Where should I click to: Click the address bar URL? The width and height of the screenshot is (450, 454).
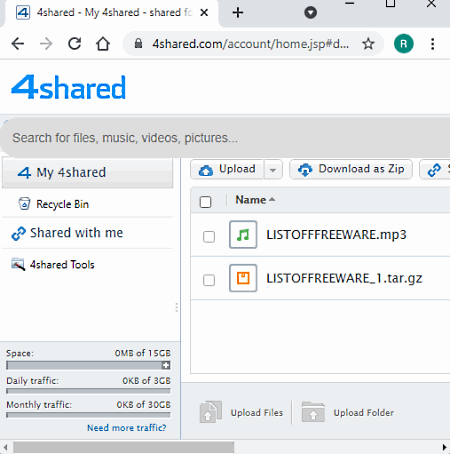250,44
